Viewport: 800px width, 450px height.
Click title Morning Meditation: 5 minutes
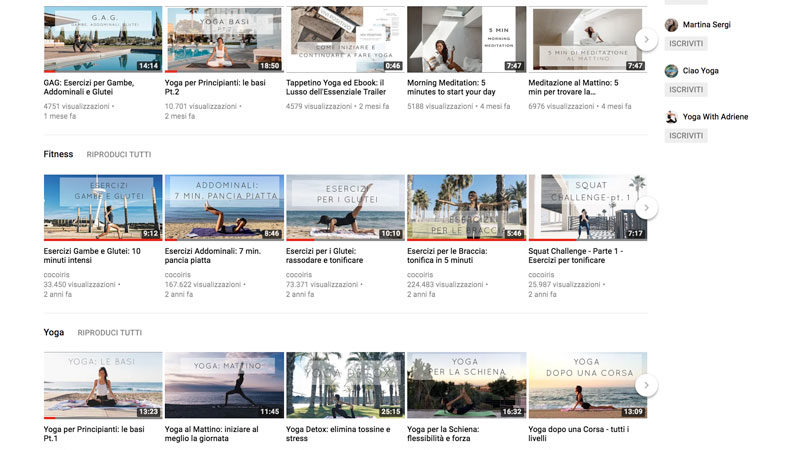(451, 87)
